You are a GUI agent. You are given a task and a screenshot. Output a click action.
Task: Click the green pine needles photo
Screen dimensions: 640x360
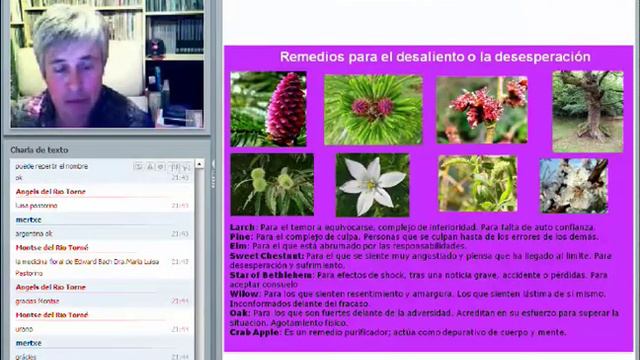pyautogui.click(x=373, y=110)
